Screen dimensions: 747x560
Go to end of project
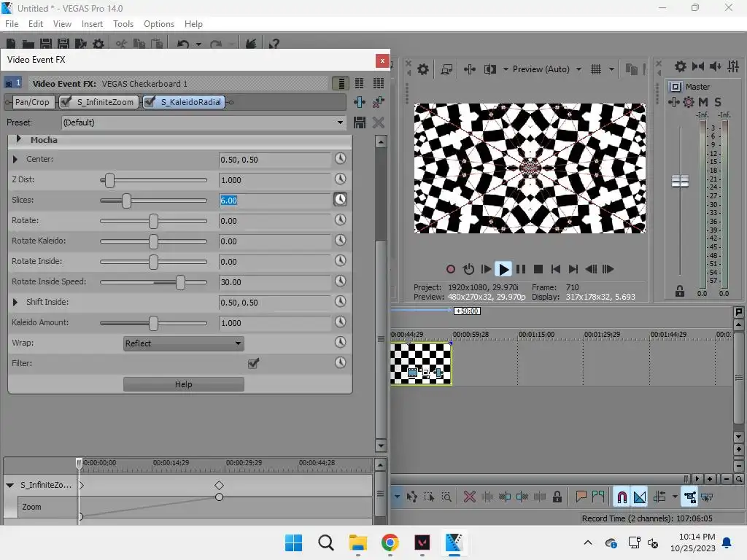click(573, 269)
